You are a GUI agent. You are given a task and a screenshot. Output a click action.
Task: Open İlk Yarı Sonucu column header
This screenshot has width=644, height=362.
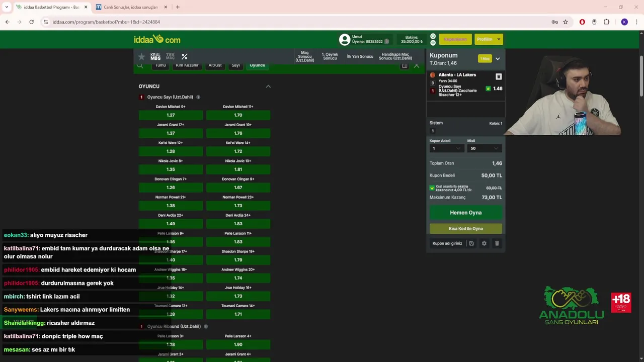pos(360,57)
